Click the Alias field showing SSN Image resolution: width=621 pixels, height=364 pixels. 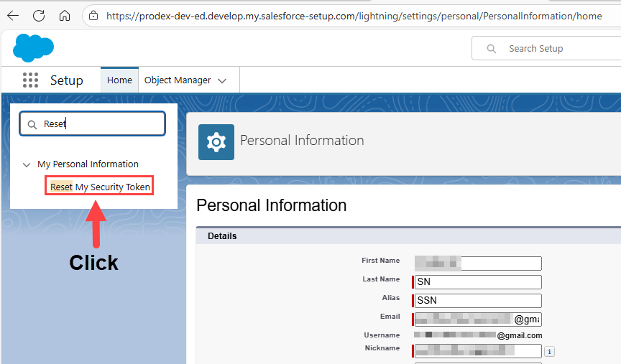[x=477, y=300]
